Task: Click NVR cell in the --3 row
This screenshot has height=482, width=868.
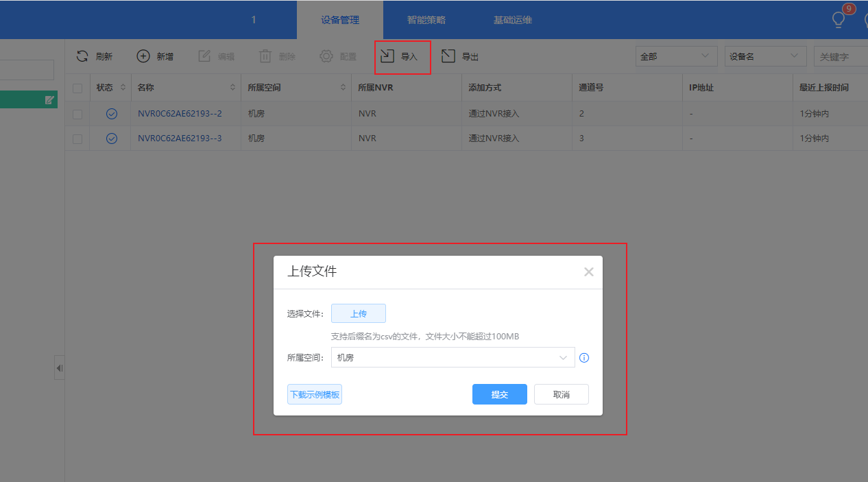Action: 367,138
